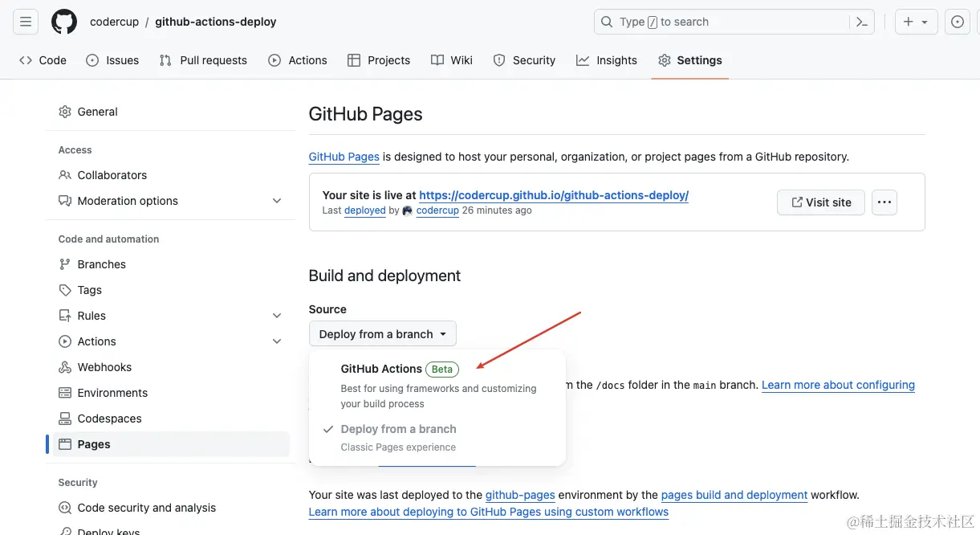Open Webhooks settings in the sidebar
The height and width of the screenshot is (535, 980).
pyautogui.click(x=171, y=367)
